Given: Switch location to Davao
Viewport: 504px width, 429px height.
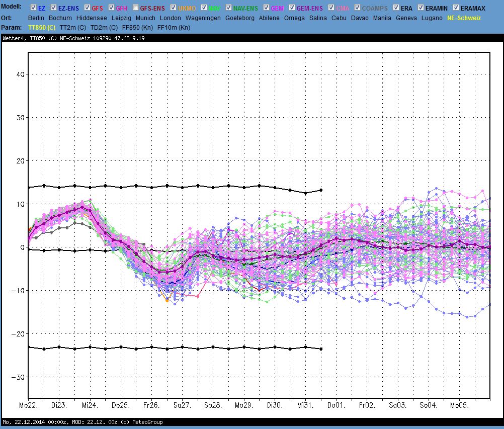Looking at the screenshot, I should (360, 18).
